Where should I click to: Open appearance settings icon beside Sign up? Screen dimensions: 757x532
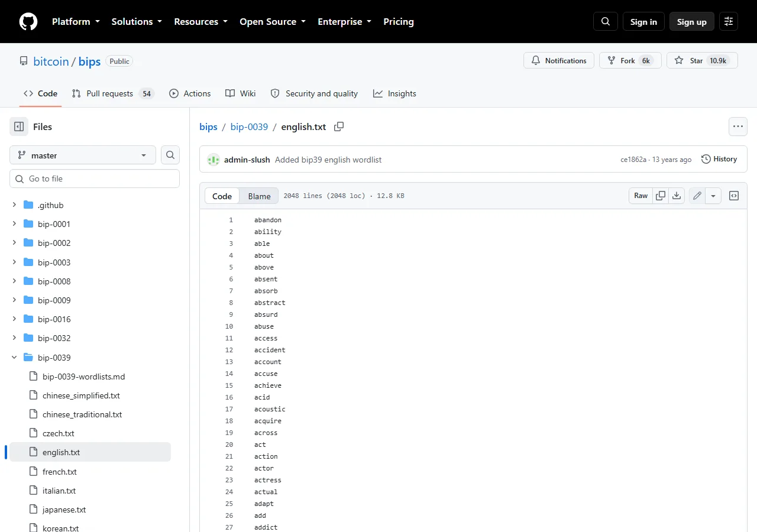[729, 22]
